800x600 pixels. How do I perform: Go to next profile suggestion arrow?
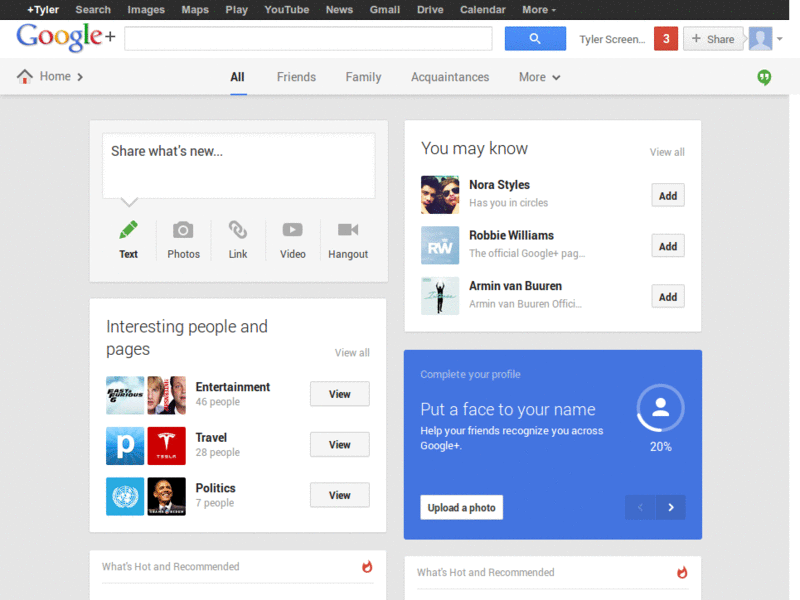(x=670, y=507)
